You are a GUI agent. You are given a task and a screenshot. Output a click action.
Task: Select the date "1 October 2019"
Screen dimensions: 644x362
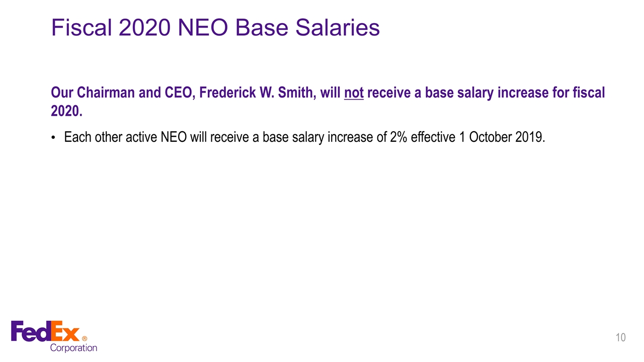[501, 138]
